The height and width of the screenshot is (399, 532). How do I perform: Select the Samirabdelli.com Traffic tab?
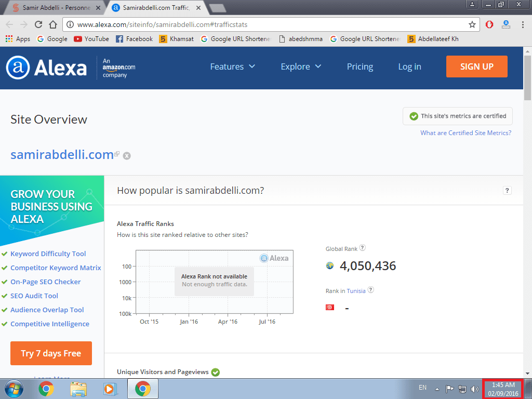coord(156,7)
